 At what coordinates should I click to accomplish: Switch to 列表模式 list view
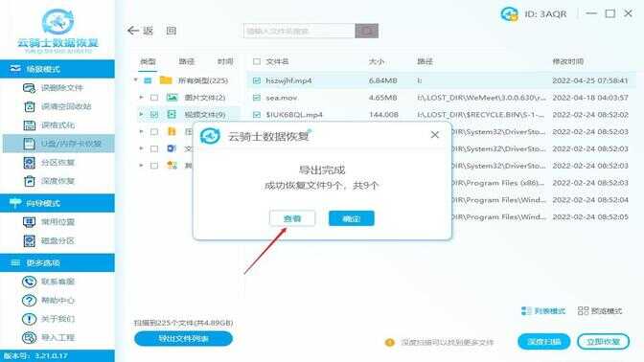tap(543, 311)
